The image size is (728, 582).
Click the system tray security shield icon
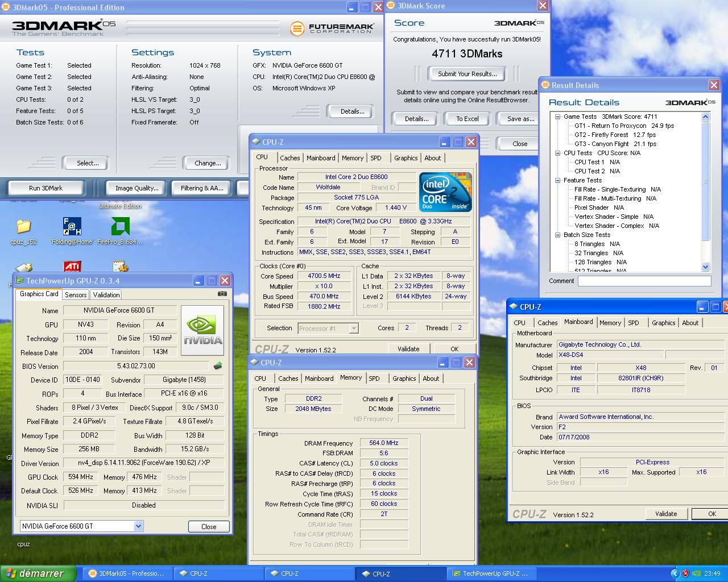point(686,573)
